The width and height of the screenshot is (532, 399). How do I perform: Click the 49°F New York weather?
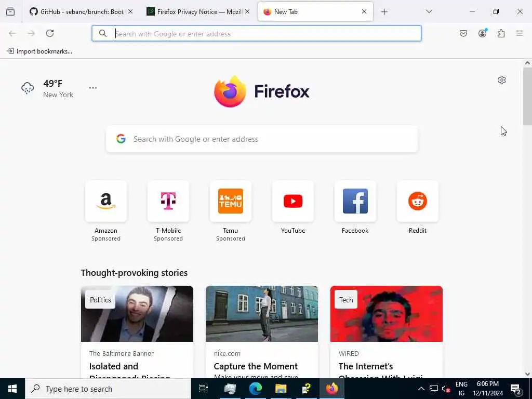click(58, 88)
